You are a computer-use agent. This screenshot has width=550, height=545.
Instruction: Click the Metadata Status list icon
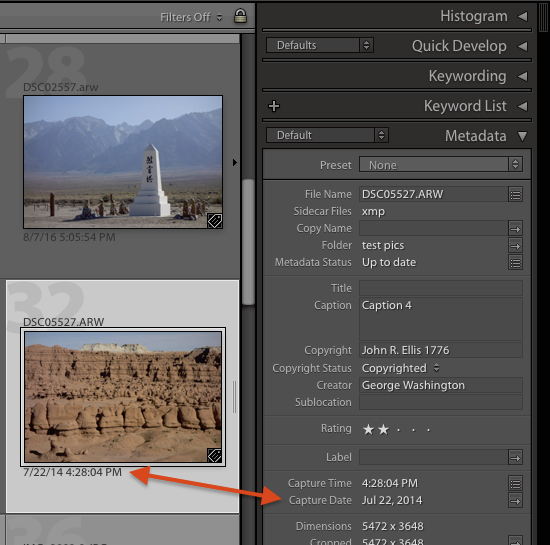coord(515,263)
